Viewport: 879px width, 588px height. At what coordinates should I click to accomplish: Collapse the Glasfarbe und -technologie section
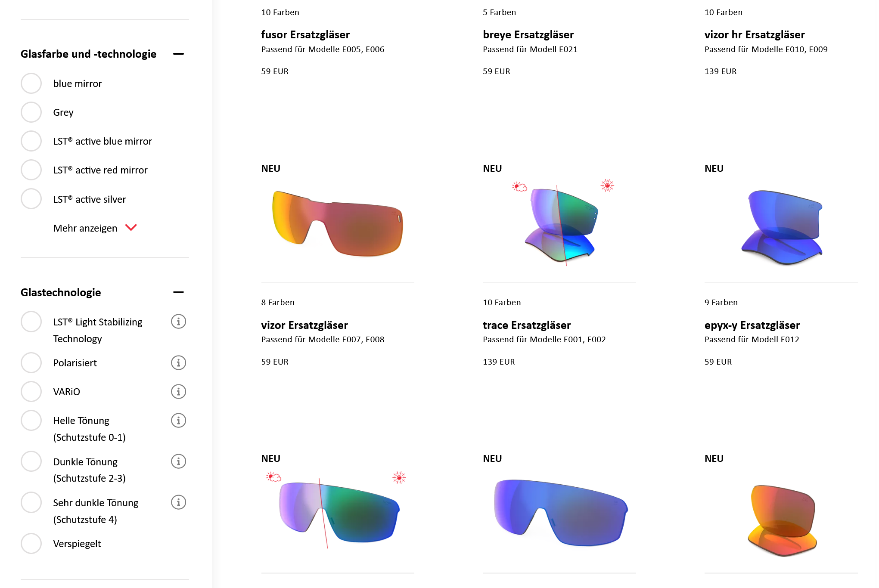click(178, 54)
